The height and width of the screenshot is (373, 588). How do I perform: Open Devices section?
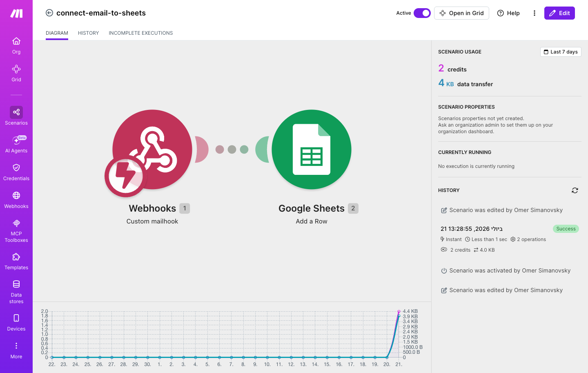pyautogui.click(x=16, y=323)
